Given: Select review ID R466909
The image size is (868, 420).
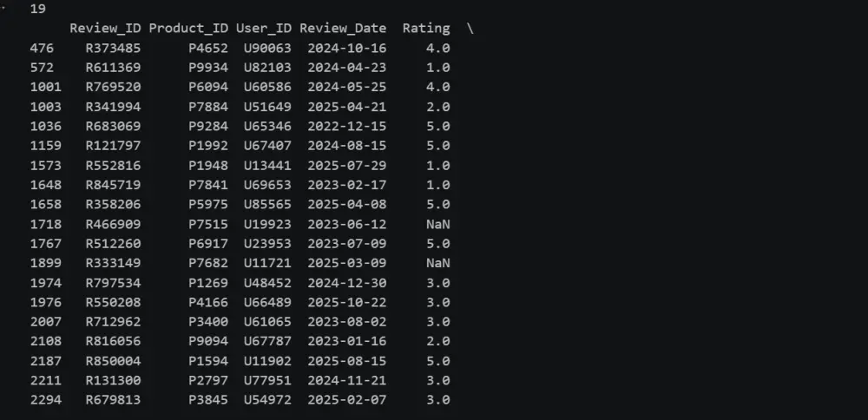Looking at the screenshot, I should (113, 224).
